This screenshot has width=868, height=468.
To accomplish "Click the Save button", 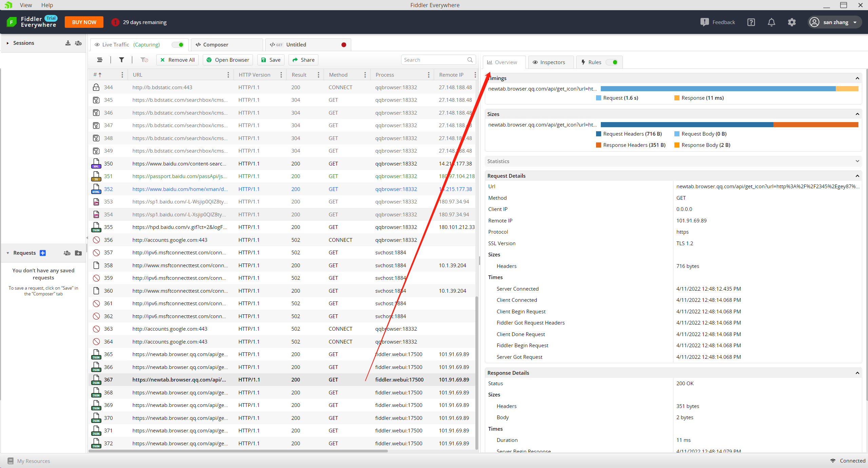I will 271,60.
